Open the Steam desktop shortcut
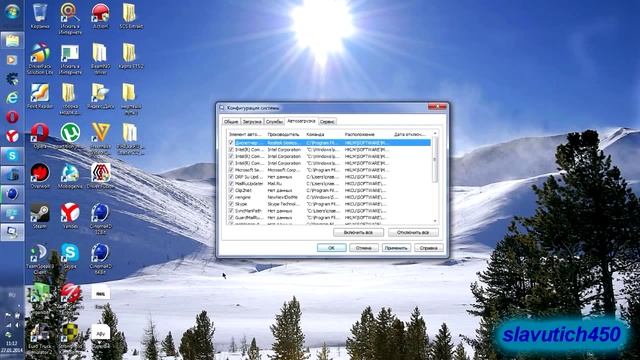The width and height of the screenshot is (640, 360). (x=40, y=216)
